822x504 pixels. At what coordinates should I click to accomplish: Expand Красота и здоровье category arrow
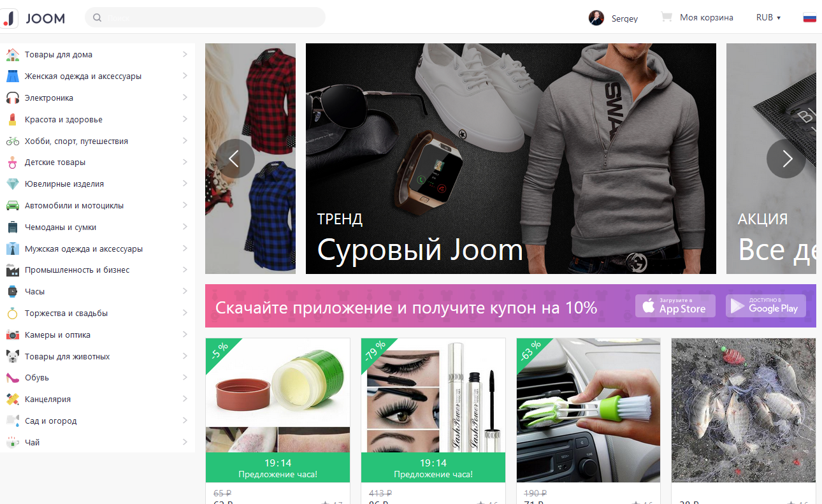(185, 119)
